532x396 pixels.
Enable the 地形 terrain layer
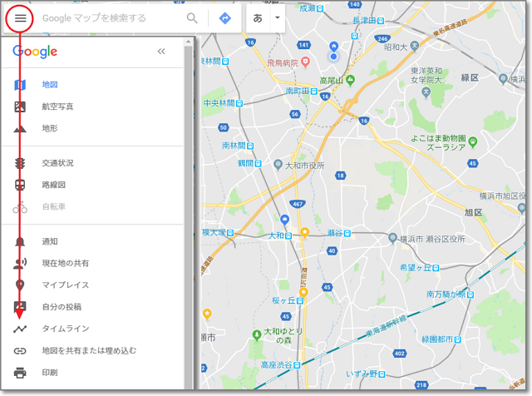click(x=50, y=128)
